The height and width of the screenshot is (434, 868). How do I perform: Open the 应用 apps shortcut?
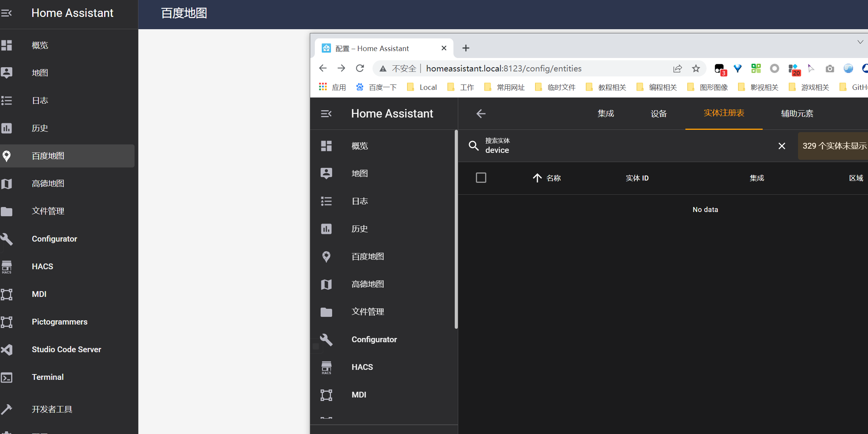pos(333,87)
